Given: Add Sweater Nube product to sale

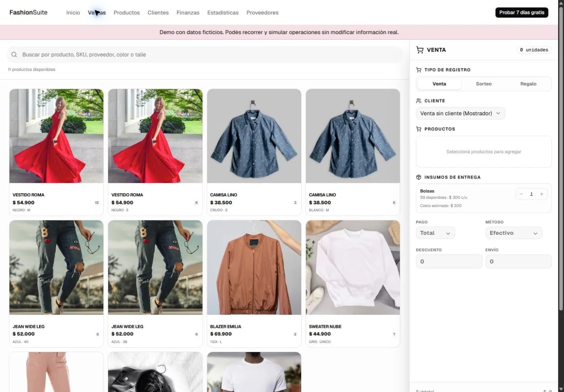Looking at the screenshot, I should 353,284.
